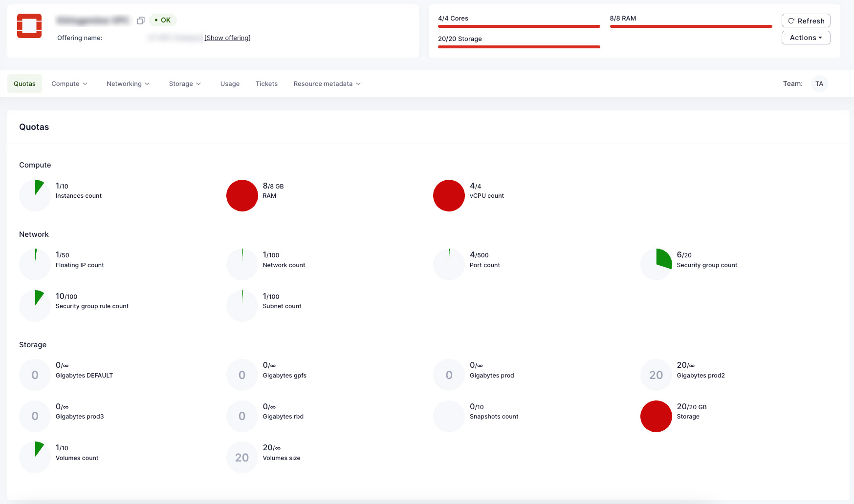Image resolution: width=854 pixels, height=504 pixels.
Task: Click the red OpenStack logo icon
Action: coord(29,26)
